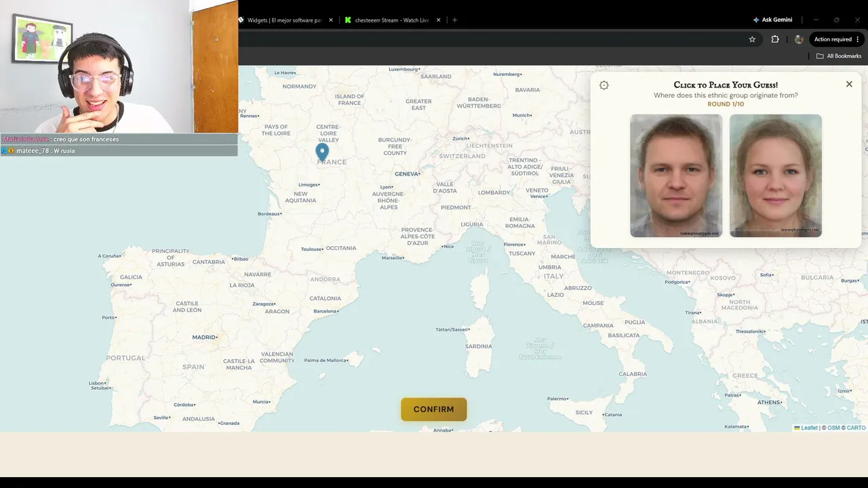The width and height of the screenshot is (868, 488).
Task: Open the OSM attribution link
Action: pos(833,428)
